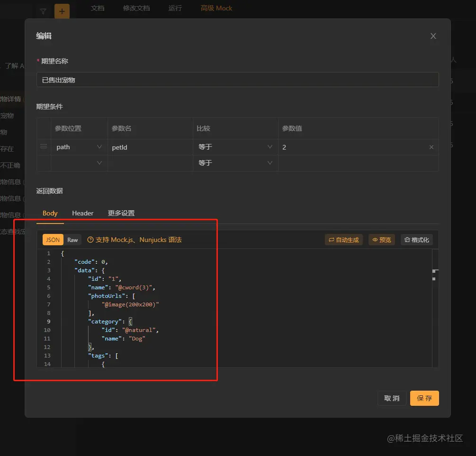Open the path parameter location dropdown

point(79,147)
